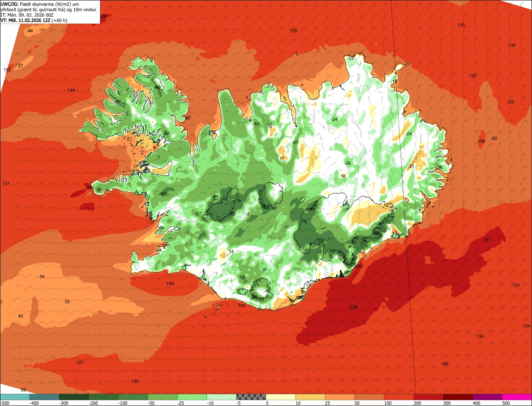The height and width of the screenshot is (406, 532).
Task: Click the legend label '200' on the scale
Action: 418,403
